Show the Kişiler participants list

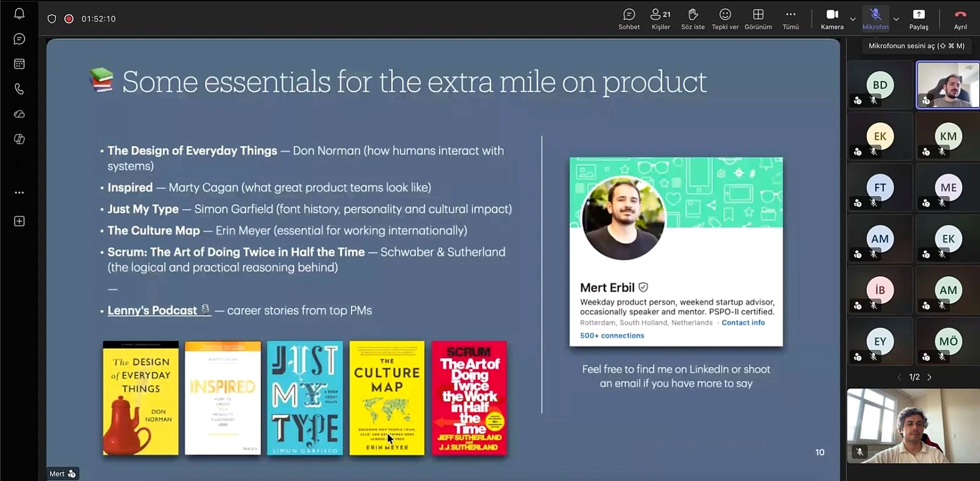(x=660, y=19)
